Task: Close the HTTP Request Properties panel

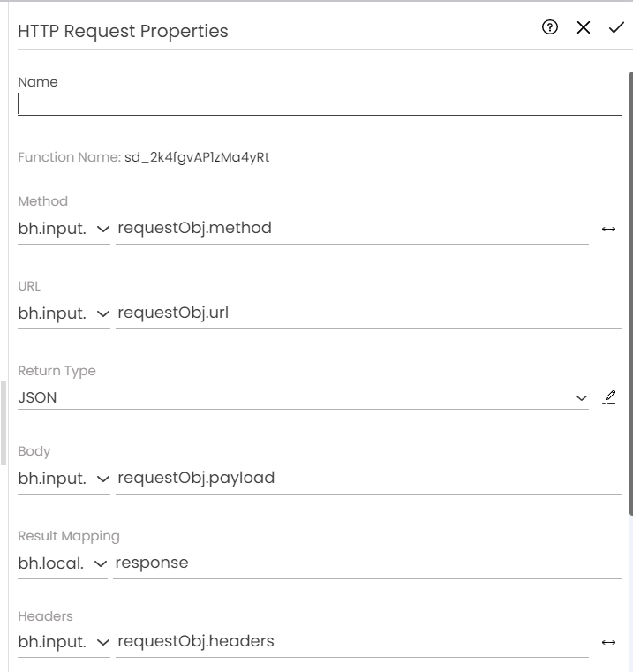Action: tap(584, 27)
